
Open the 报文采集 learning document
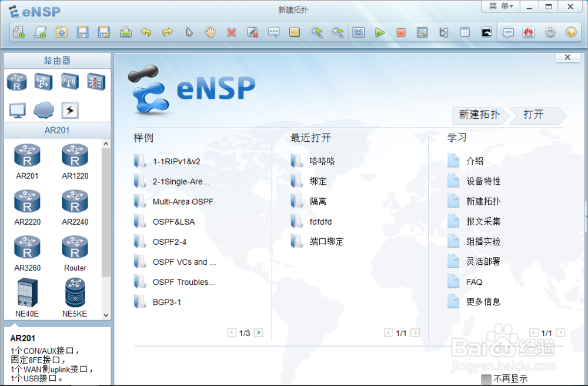[x=474, y=222]
